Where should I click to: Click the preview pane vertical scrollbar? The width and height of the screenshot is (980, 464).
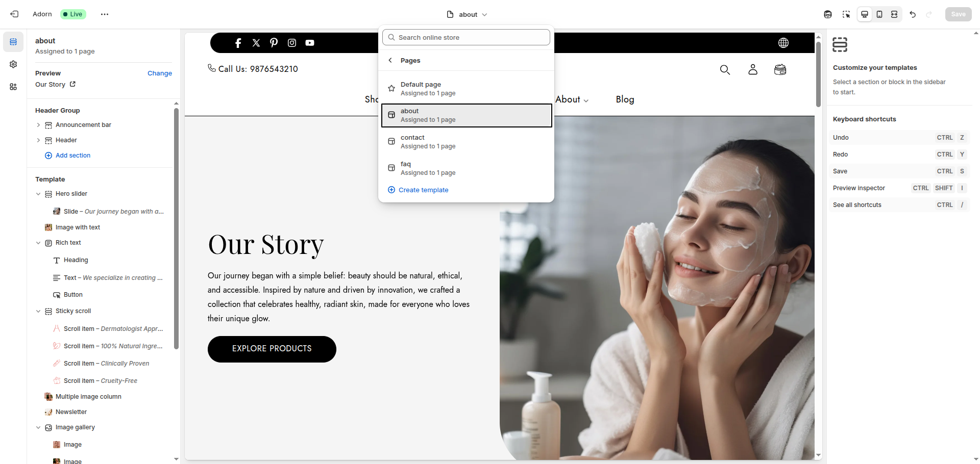tap(818, 74)
